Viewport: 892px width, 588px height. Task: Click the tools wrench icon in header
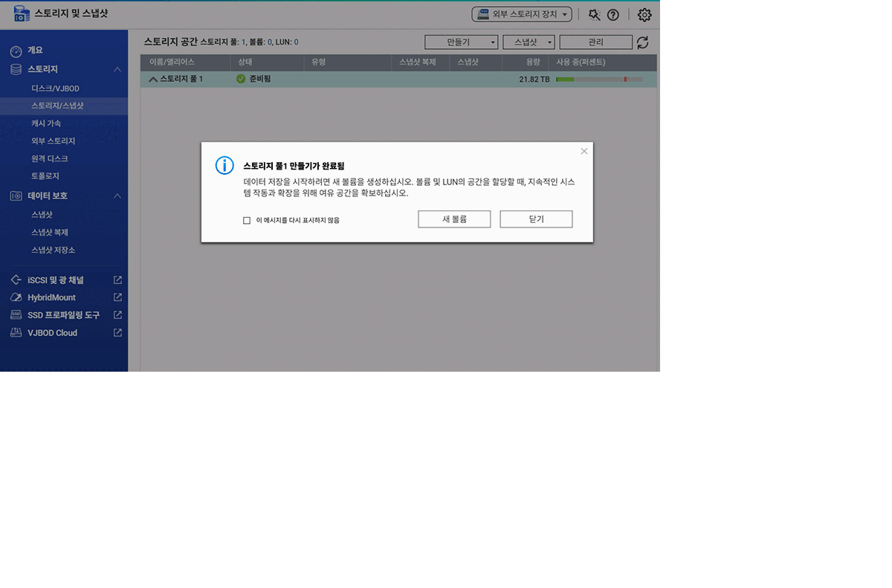594,15
